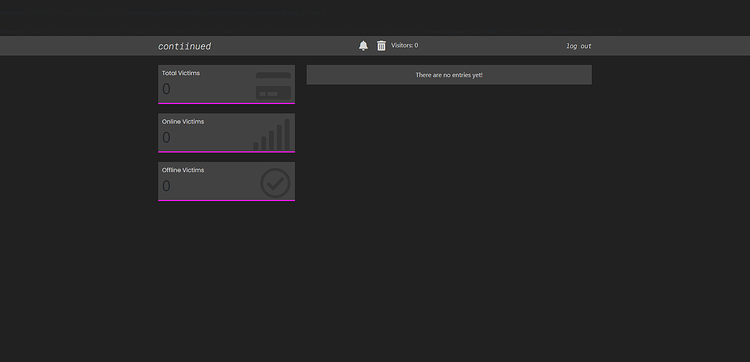750x362 pixels.
Task: Click the Total Victims label
Action: click(181, 73)
